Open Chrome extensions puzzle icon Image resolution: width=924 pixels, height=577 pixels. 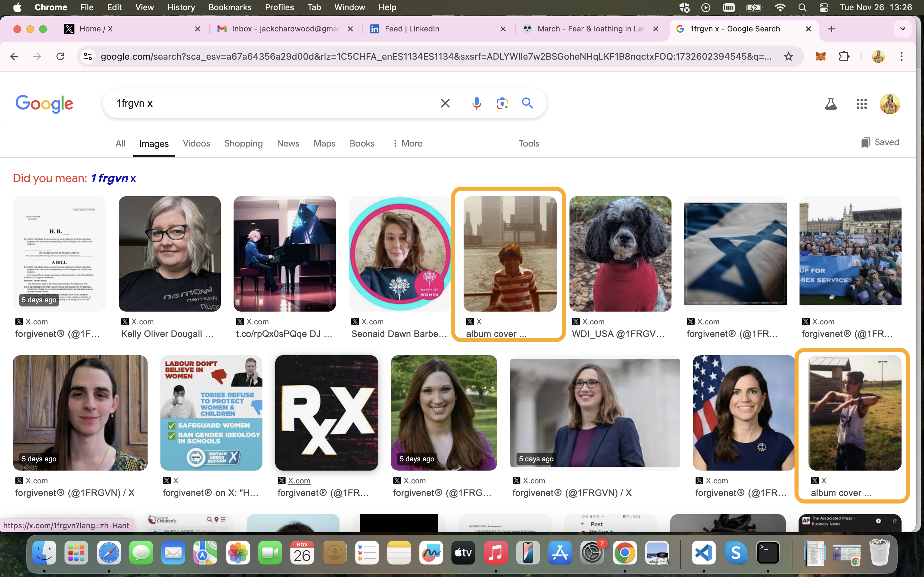pyautogui.click(x=844, y=56)
